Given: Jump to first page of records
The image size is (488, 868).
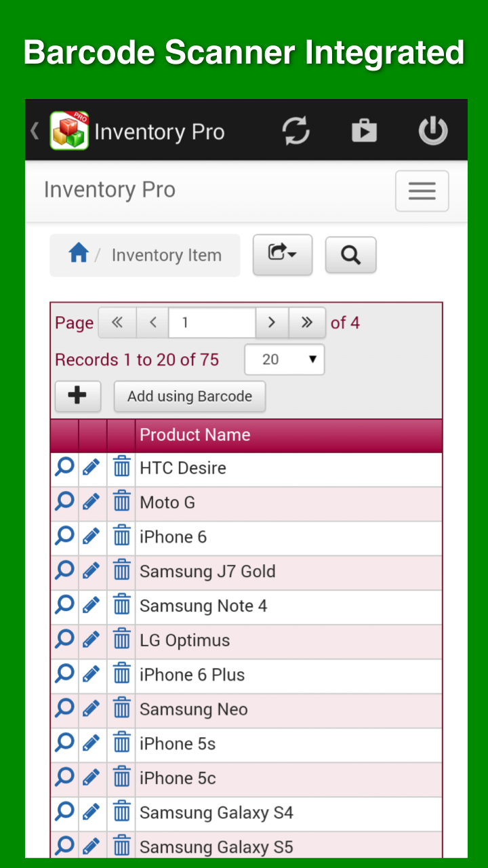Looking at the screenshot, I should 117,323.
